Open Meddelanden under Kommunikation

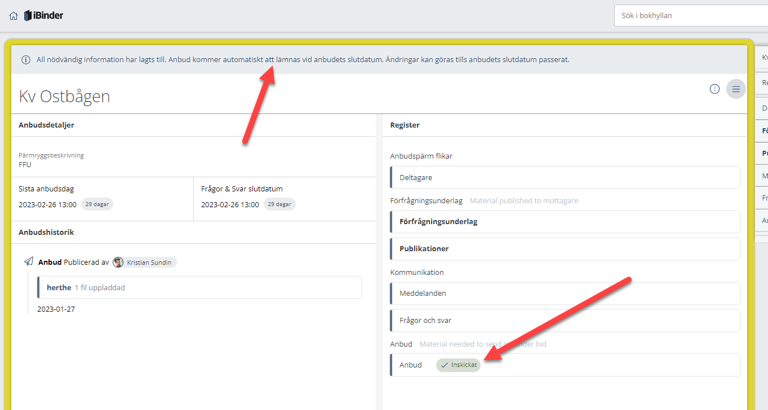point(565,293)
